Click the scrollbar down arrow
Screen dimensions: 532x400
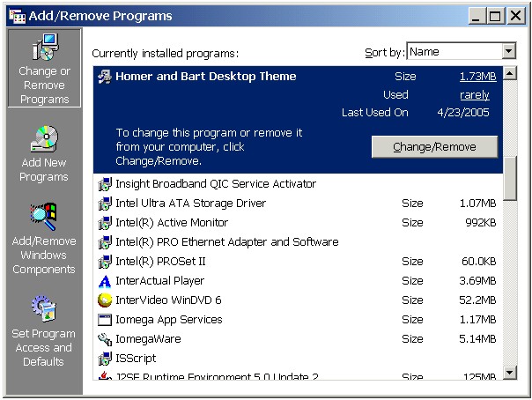[x=510, y=373]
